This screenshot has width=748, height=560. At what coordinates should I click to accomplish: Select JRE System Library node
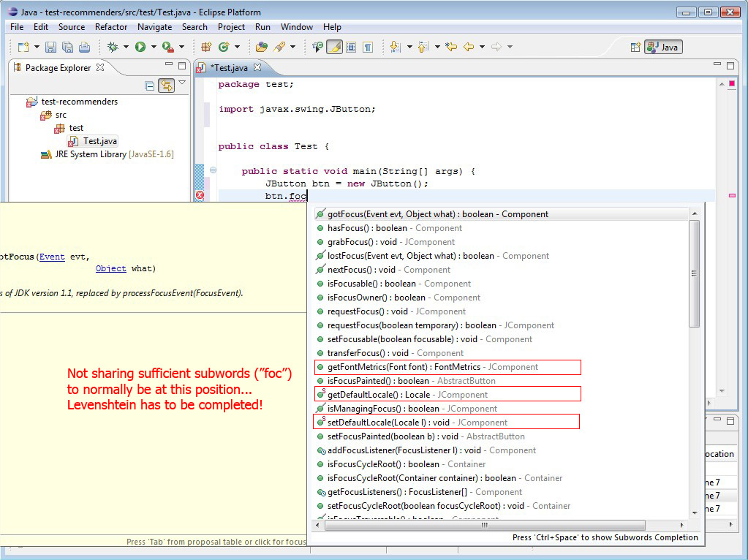tap(107, 154)
